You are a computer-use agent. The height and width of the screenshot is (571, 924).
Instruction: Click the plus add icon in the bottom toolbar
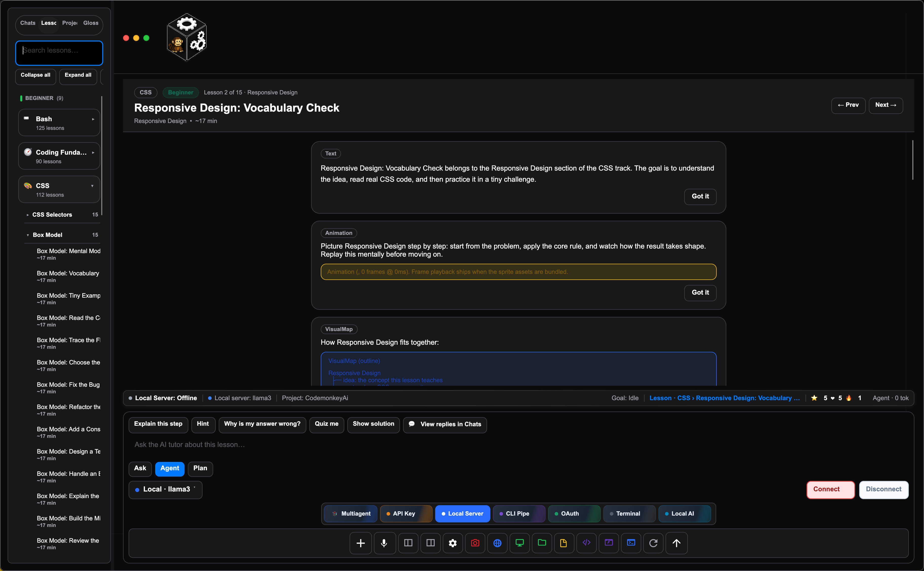pyautogui.click(x=360, y=543)
